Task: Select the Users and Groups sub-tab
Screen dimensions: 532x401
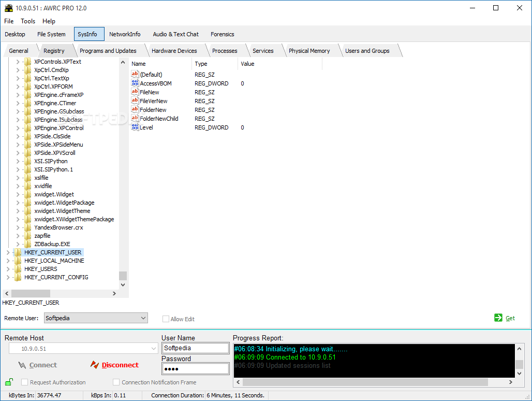Action: pyautogui.click(x=367, y=51)
